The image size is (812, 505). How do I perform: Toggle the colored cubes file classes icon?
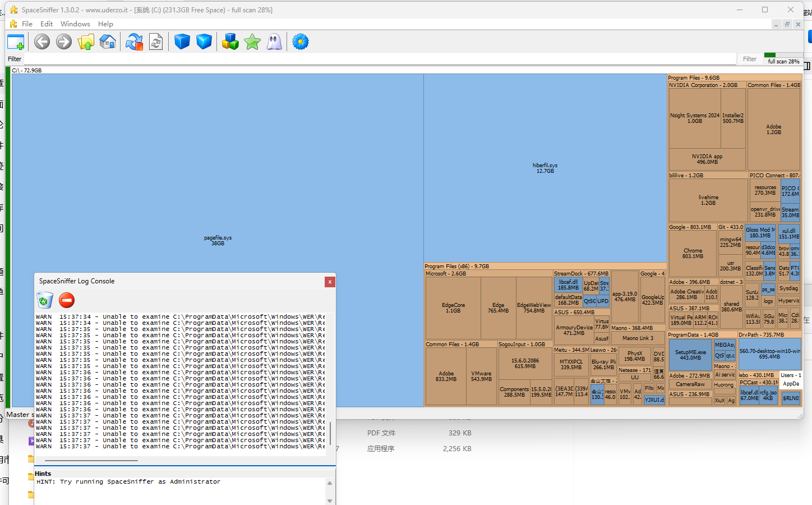(230, 42)
